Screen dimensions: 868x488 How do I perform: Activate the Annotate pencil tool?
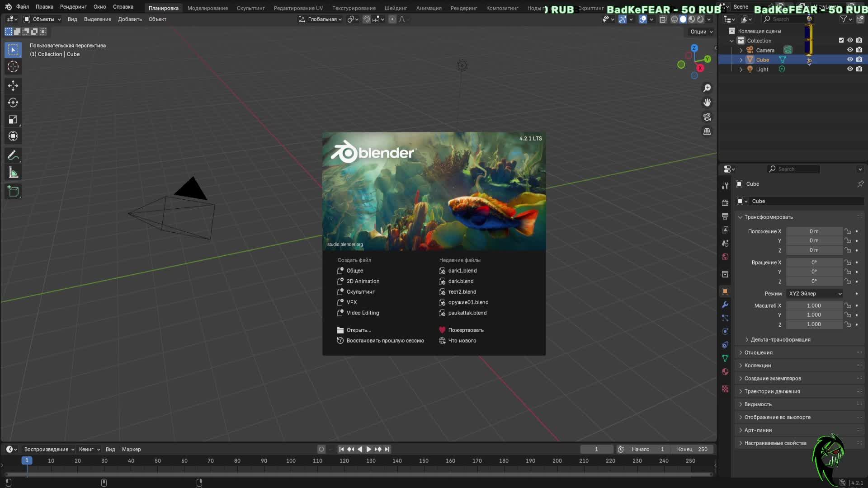point(13,156)
